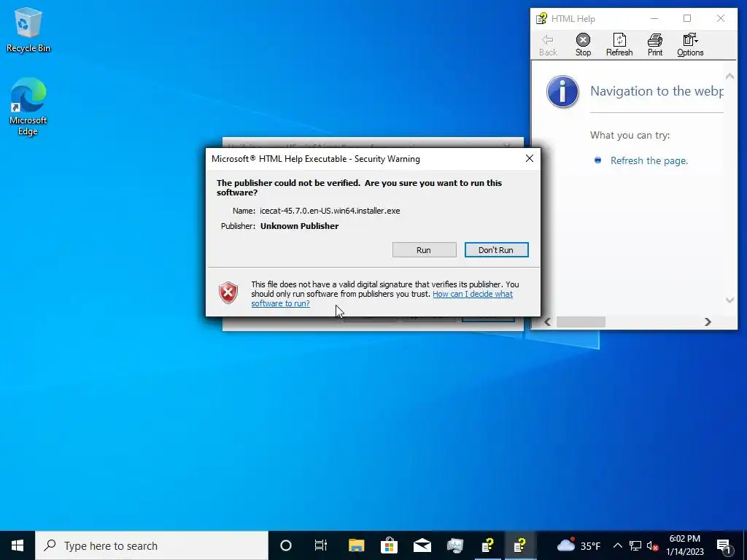747x560 pixels.
Task: Click Stop in HTML Help toolbar
Action: (583, 44)
